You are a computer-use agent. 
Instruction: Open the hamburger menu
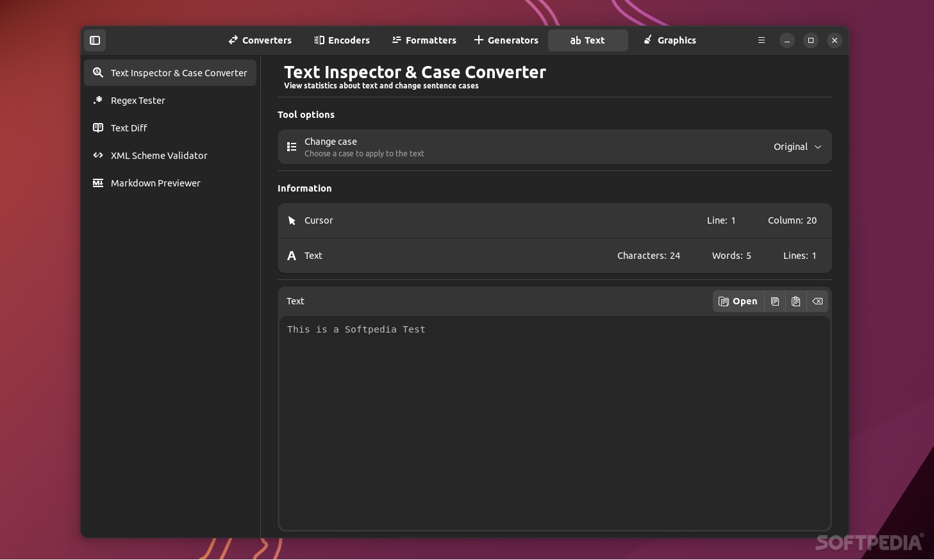761,40
